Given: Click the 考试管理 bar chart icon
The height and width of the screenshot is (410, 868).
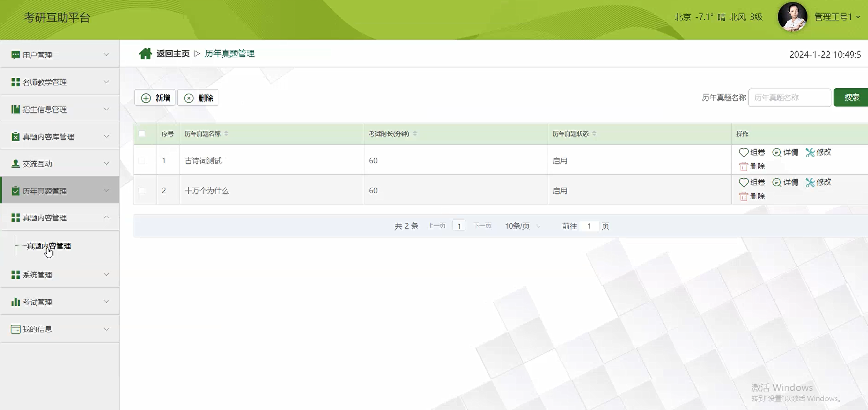Looking at the screenshot, I should pos(15,302).
